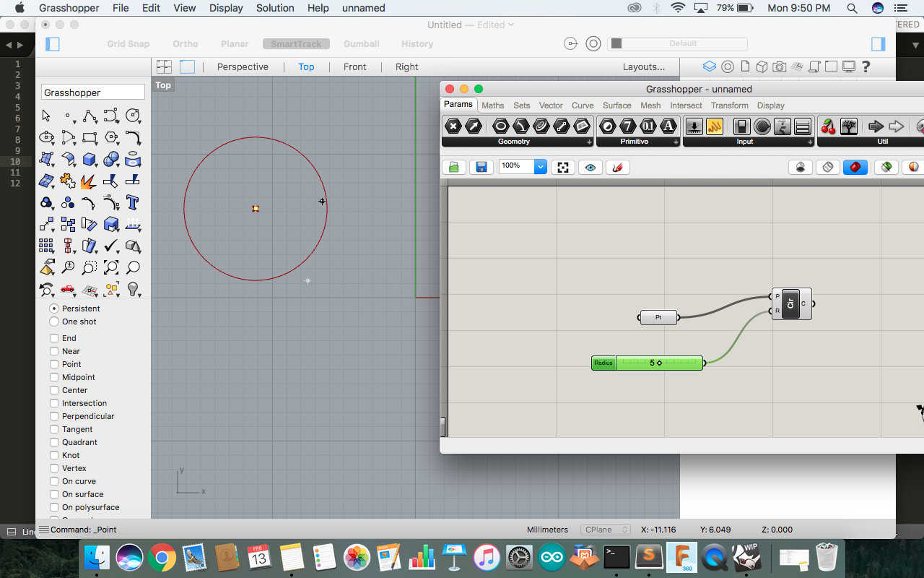Click the Grasshopper command search field
924x578 pixels.
(93, 92)
